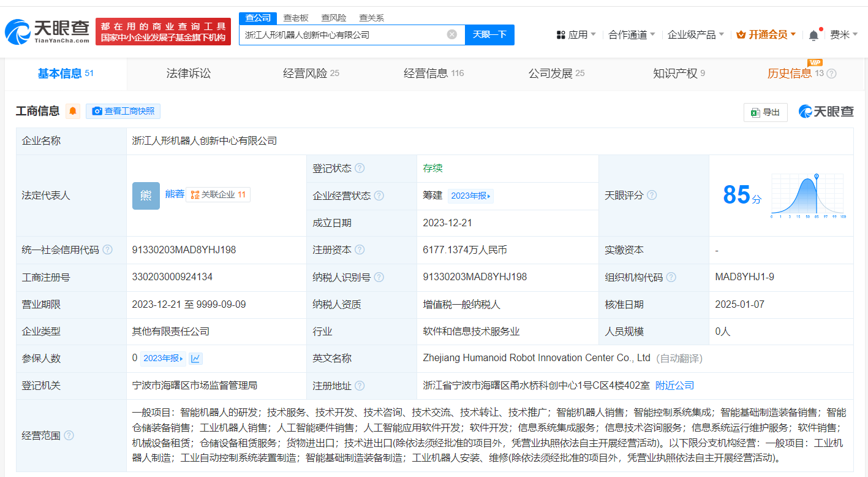Viewport: 868px width, 477px height.
Task: Clear the search box with X icon
Action: (x=452, y=35)
